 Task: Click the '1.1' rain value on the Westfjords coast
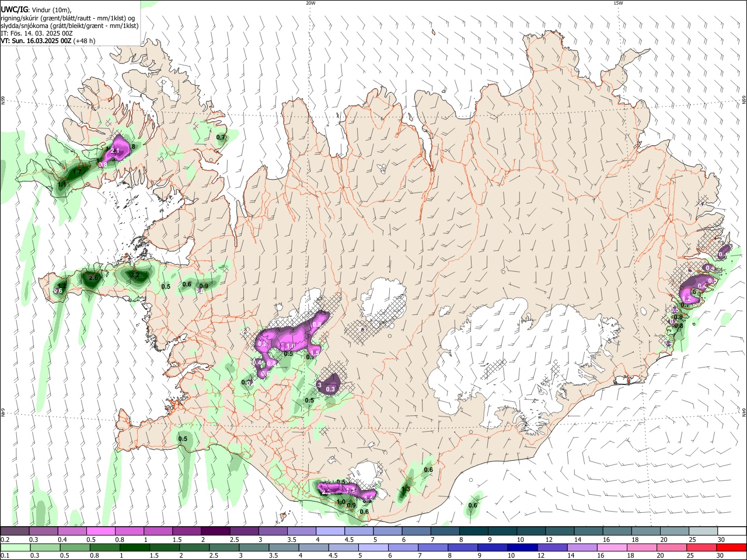click(62, 184)
